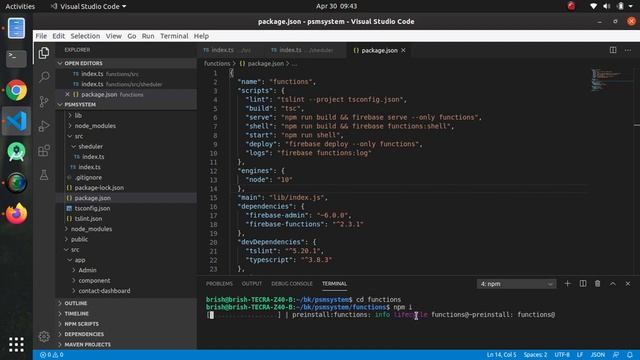640x360 pixels.
Task: Expand the Outline section
Action: pos(76,303)
